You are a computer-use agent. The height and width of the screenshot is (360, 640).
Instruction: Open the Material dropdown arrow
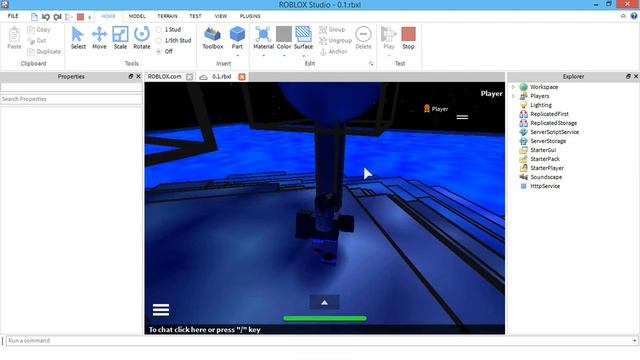tap(263, 55)
